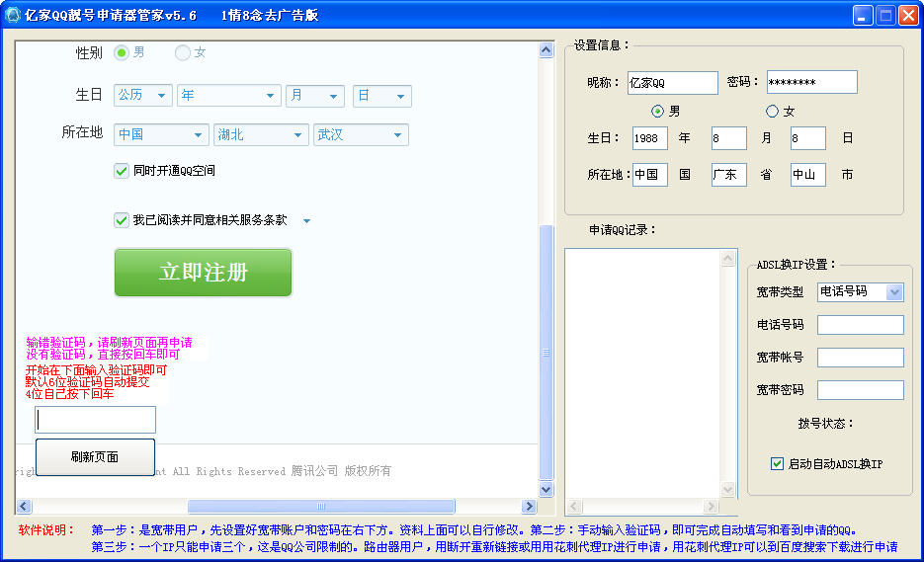924x562 pixels.
Task: Open the 湖北 province dropdown
Action: 261,135
